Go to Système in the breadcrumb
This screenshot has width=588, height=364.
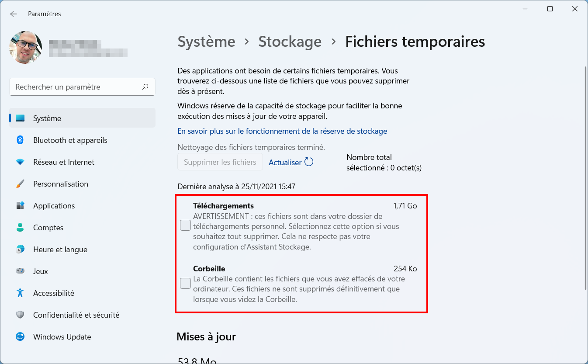click(x=206, y=42)
